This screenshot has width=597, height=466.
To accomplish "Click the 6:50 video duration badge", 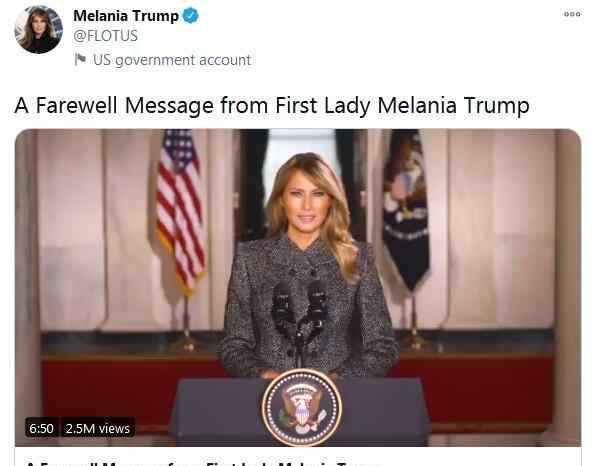I will [x=42, y=428].
